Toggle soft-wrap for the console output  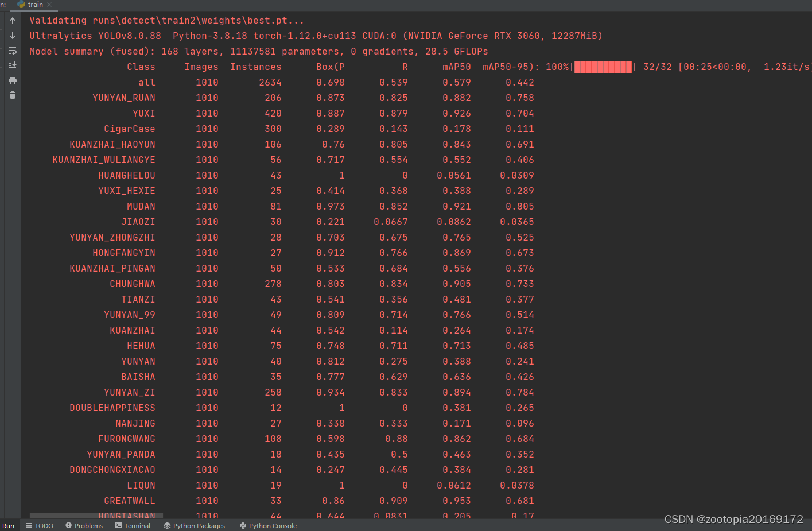[x=12, y=51]
